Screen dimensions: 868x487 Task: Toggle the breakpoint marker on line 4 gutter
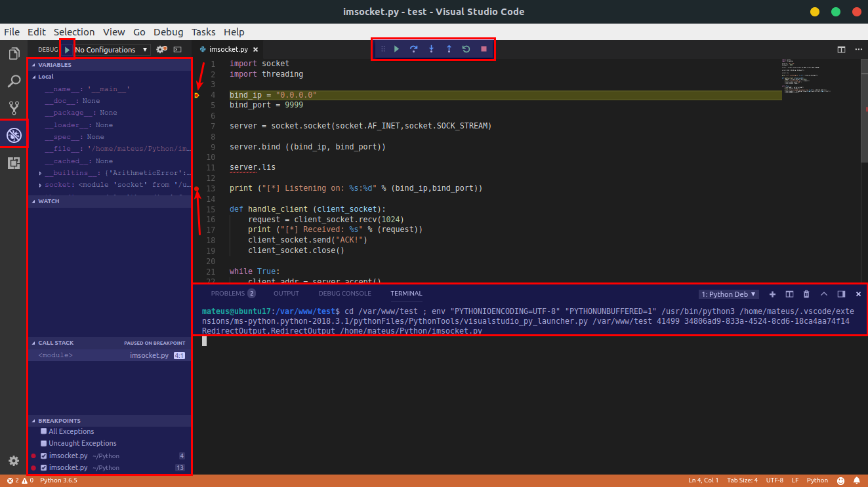click(x=197, y=96)
